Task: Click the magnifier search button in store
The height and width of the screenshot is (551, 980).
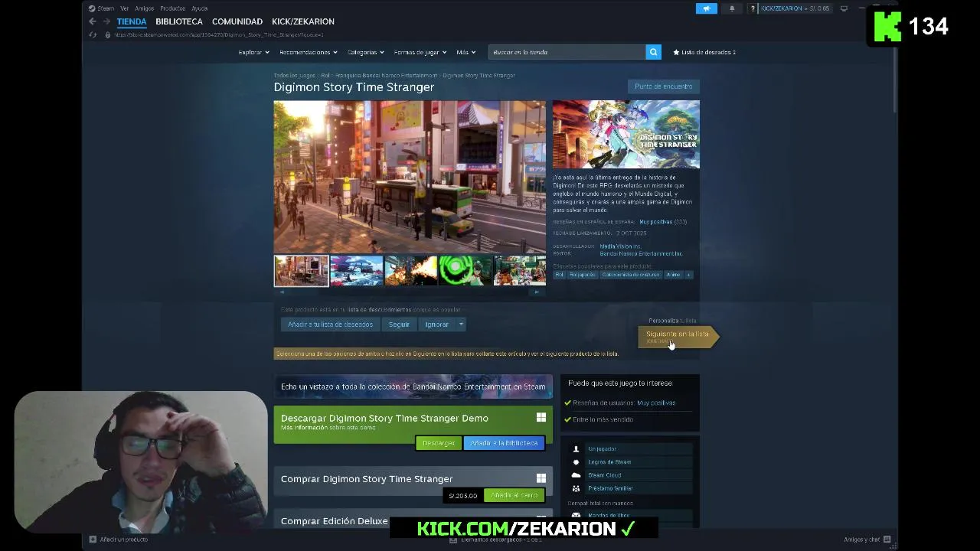Action: point(653,52)
